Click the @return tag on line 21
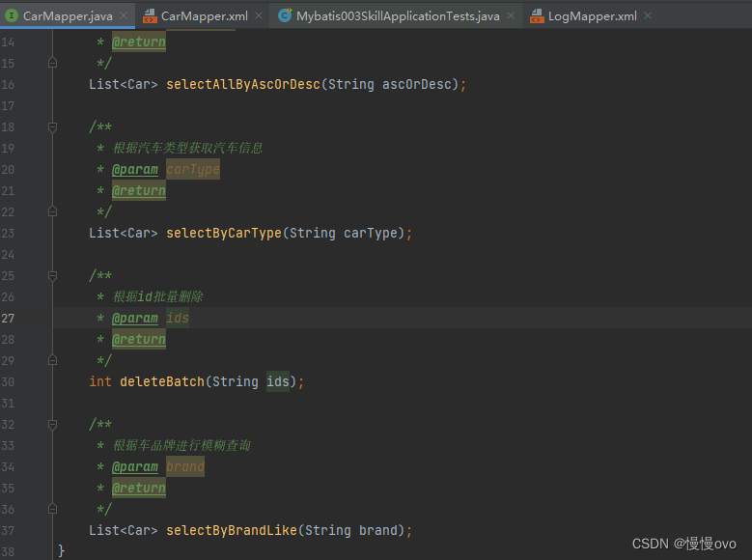This screenshot has height=560, width=752. click(x=139, y=191)
